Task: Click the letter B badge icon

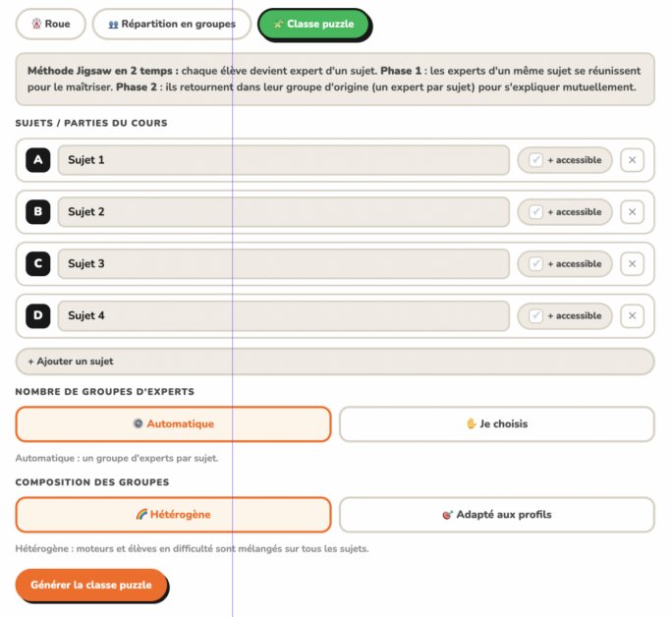Action: click(37, 211)
